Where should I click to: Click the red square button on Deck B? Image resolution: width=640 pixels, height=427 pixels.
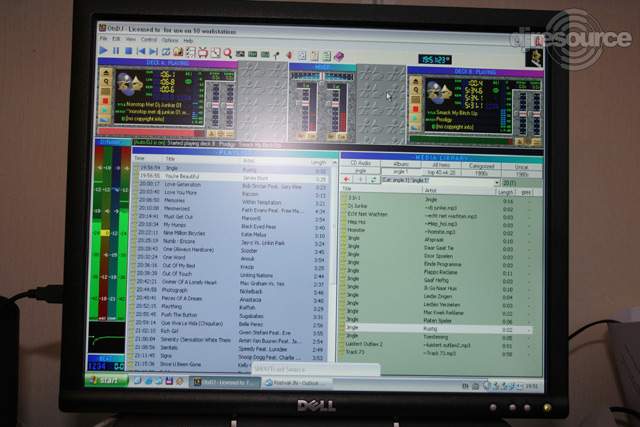[416, 109]
